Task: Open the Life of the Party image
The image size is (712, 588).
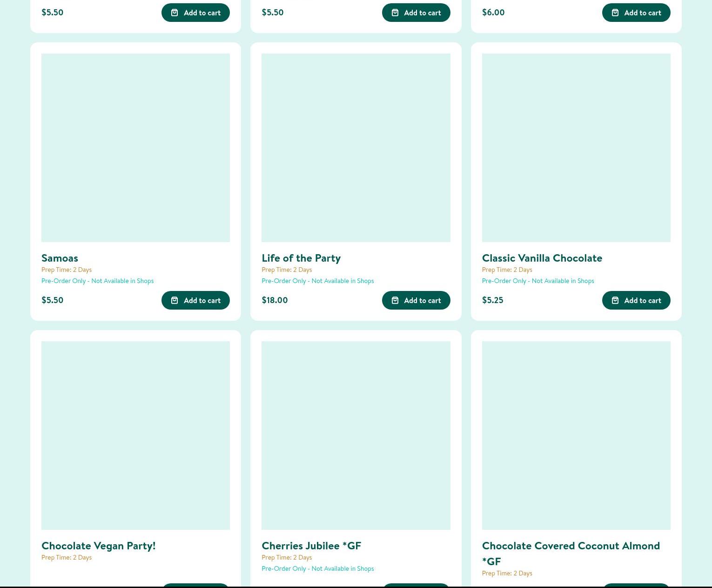Action: point(356,148)
